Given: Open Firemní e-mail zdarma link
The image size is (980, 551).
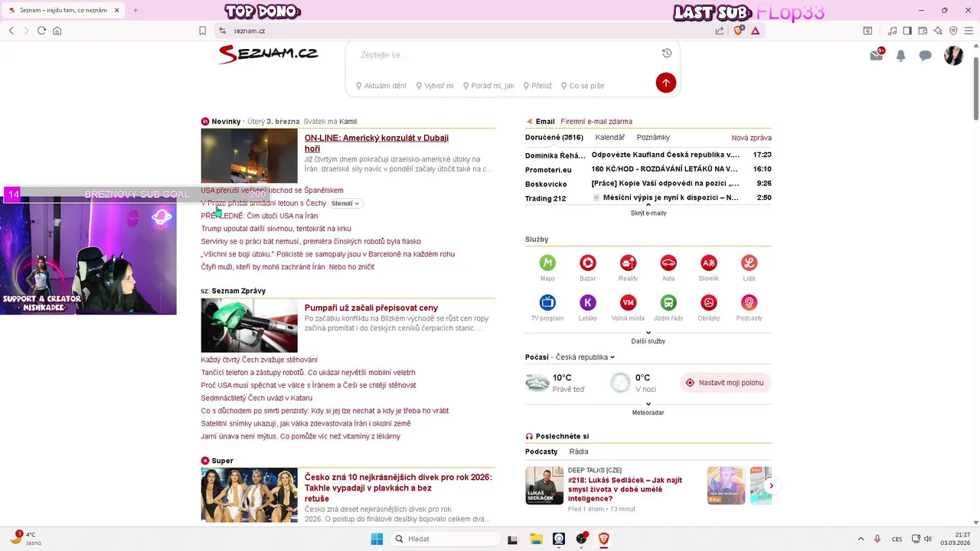Looking at the screenshot, I should (596, 122).
